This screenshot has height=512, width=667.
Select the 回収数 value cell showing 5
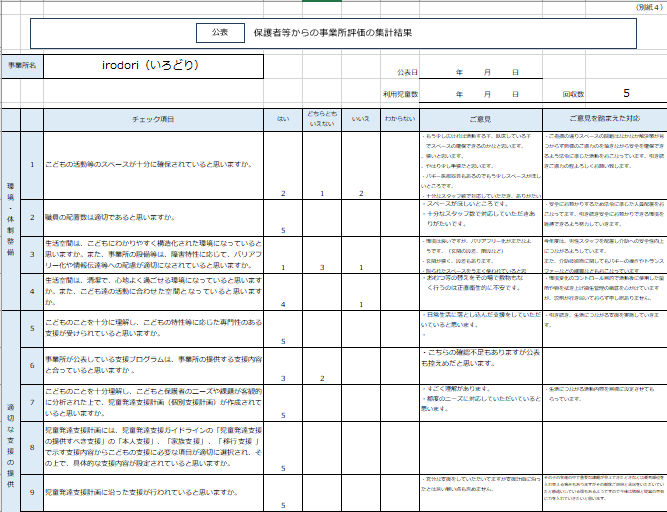pyautogui.click(x=626, y=93)
